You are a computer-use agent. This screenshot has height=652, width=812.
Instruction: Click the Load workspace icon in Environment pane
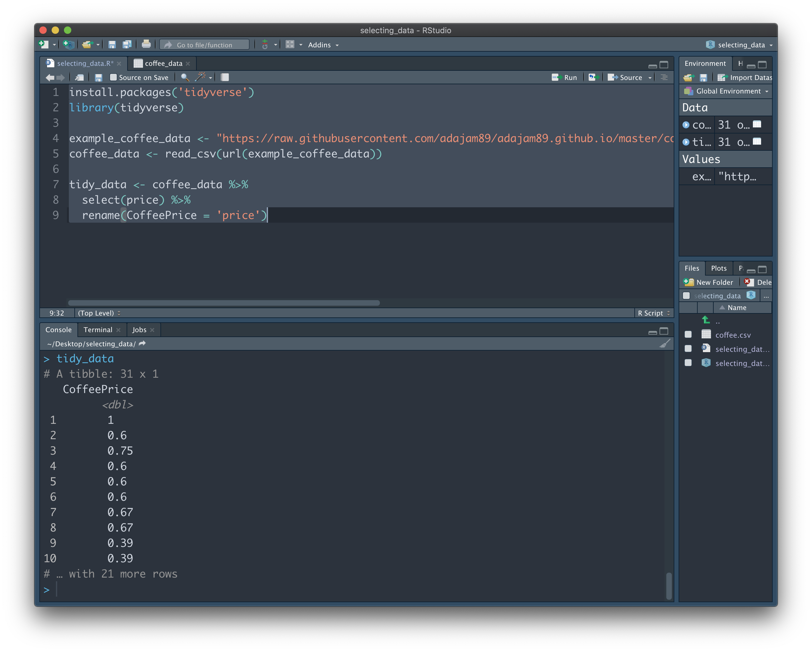point(689,78)
